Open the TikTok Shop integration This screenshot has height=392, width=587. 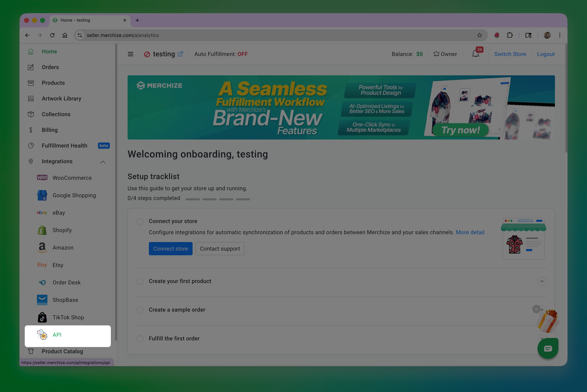point(68,317)
